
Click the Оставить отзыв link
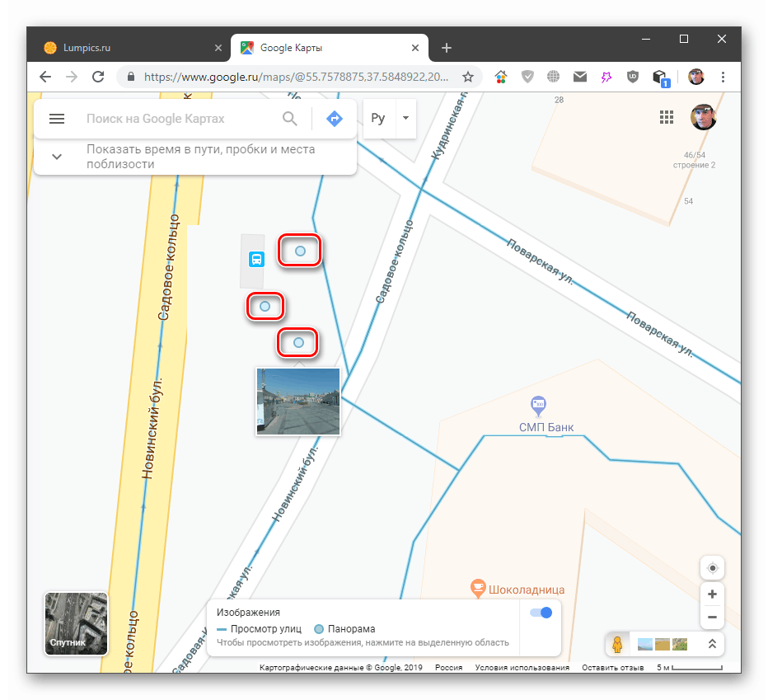pos(613,666)
